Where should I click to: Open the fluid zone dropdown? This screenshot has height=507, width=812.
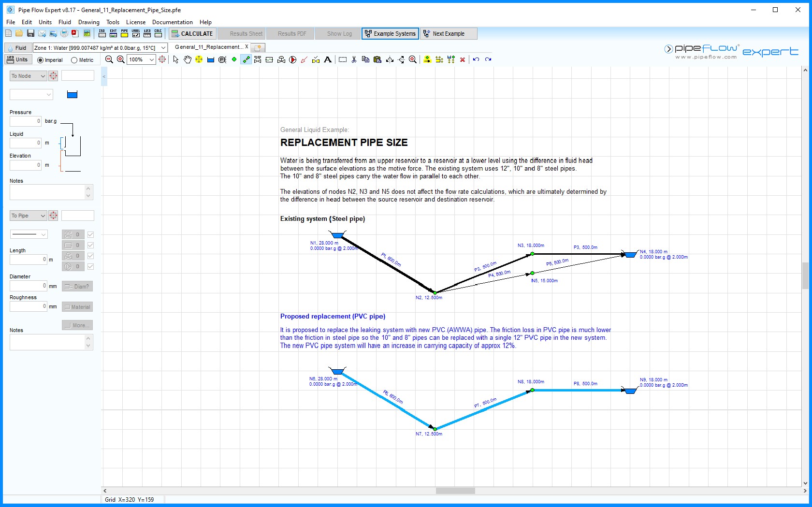click(100, 47)
